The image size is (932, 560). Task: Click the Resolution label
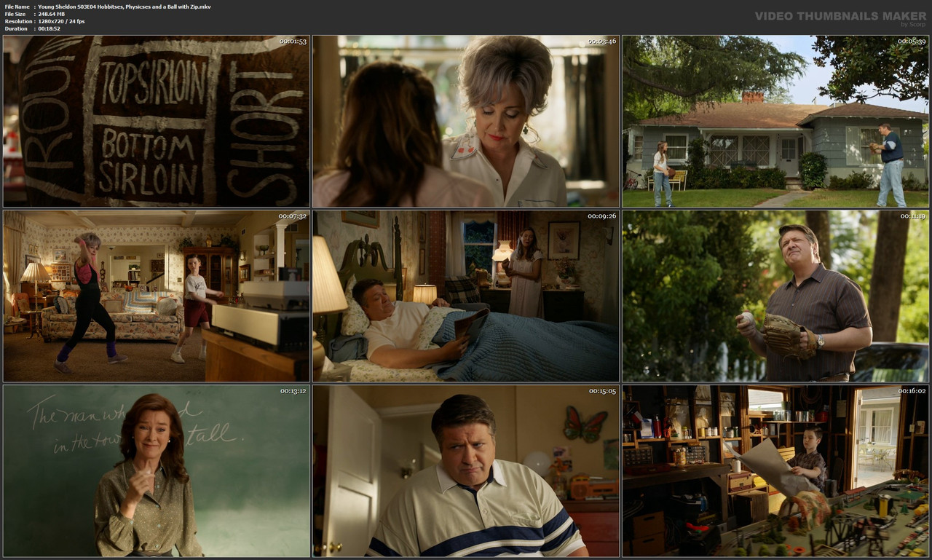point(18,21)
